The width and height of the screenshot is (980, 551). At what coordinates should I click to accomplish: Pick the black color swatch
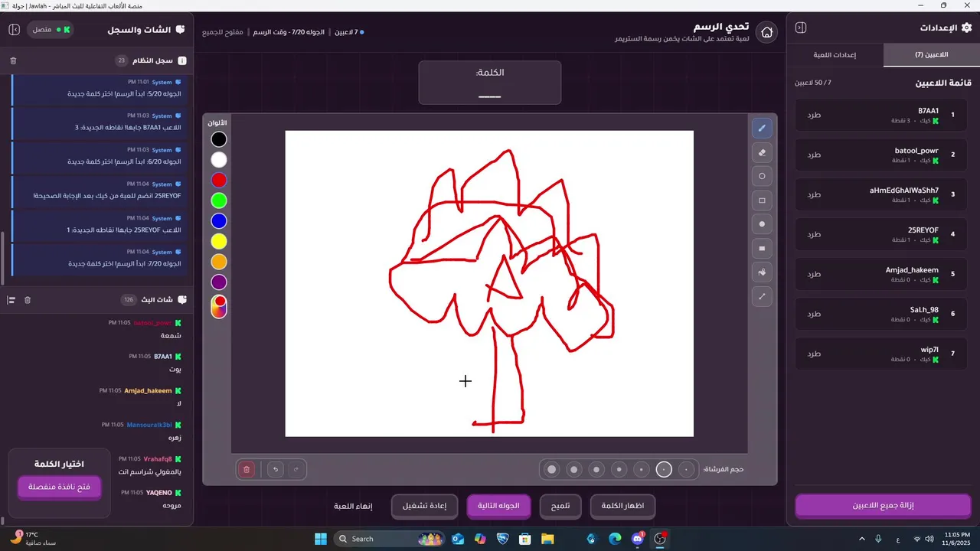[219, 139]
